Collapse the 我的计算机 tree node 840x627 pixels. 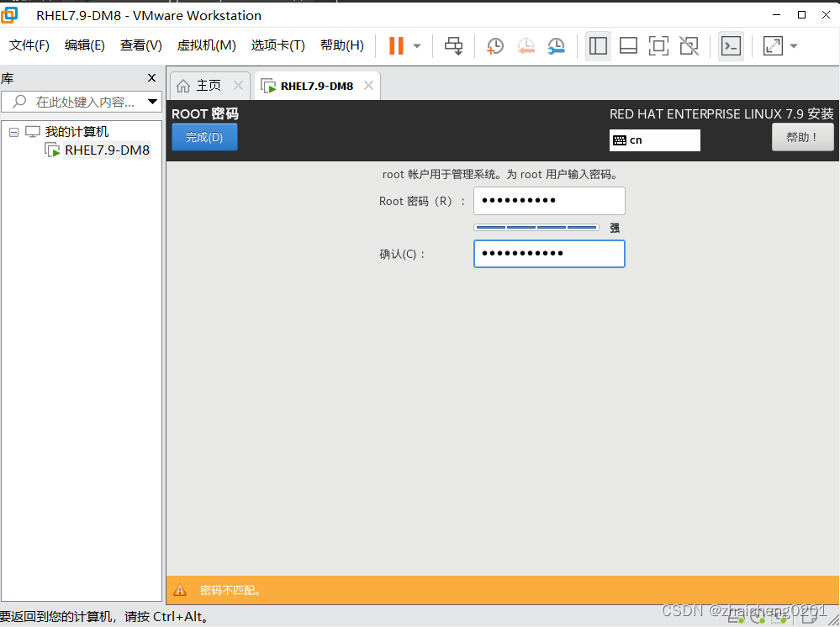(14, 132)
